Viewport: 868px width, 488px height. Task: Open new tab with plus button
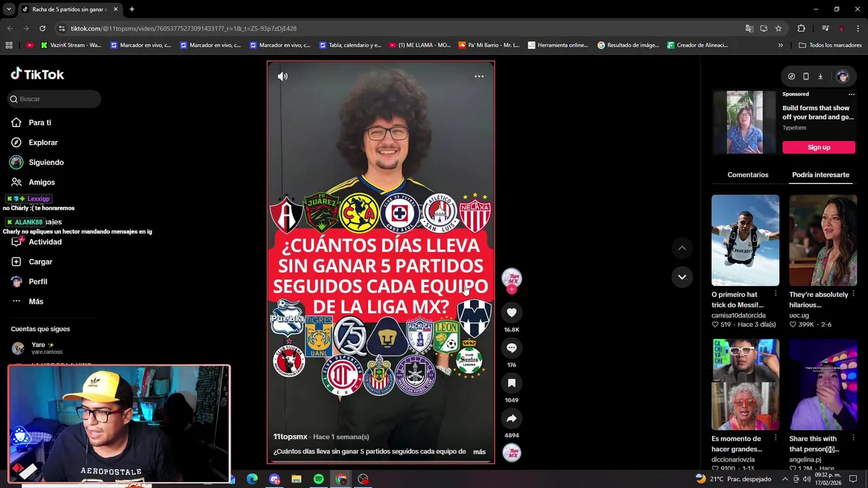point(132,9)
